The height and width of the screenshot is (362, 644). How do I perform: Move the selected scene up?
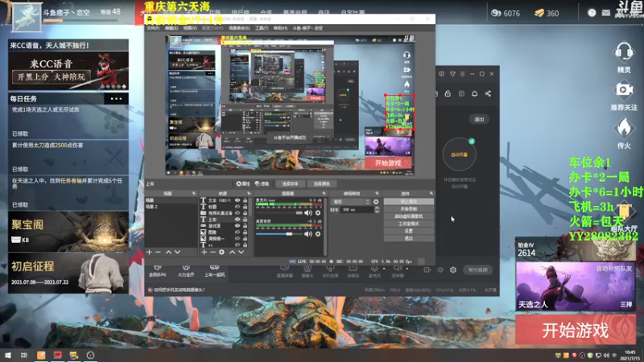(x=168, y=252)
